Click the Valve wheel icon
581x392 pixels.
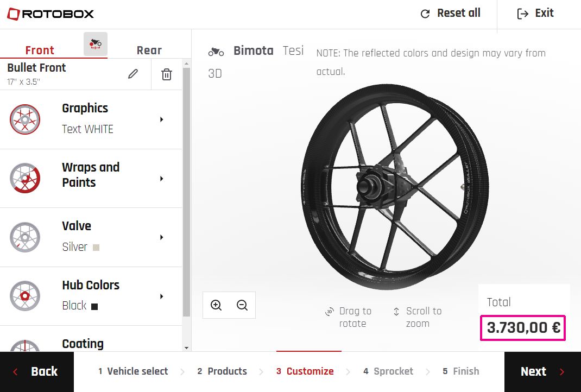click(25, 237)
